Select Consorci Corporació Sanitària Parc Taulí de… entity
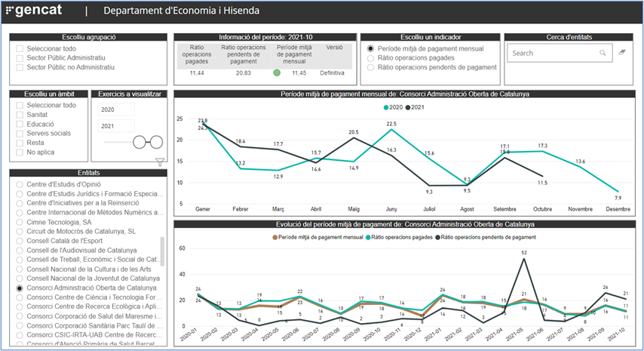Image resolution: width=644 pixels, height=351 pixels. [20, 326]
